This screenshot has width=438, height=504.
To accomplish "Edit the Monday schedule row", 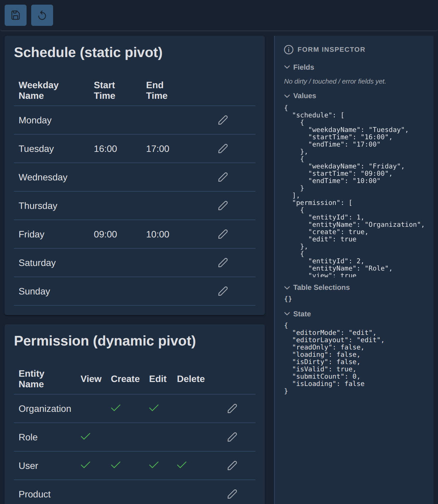I will 223,120.
